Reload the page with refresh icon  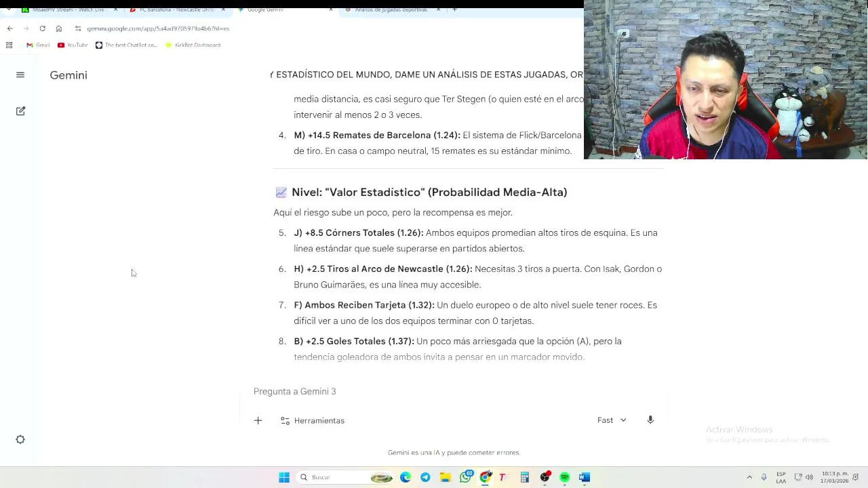(42, 28)
